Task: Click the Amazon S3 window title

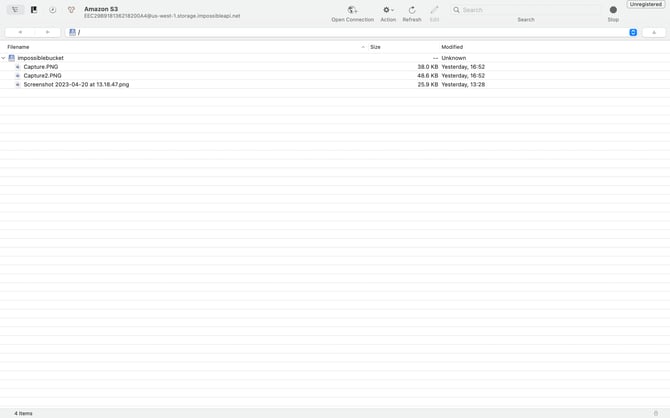Action: [101, 9]
